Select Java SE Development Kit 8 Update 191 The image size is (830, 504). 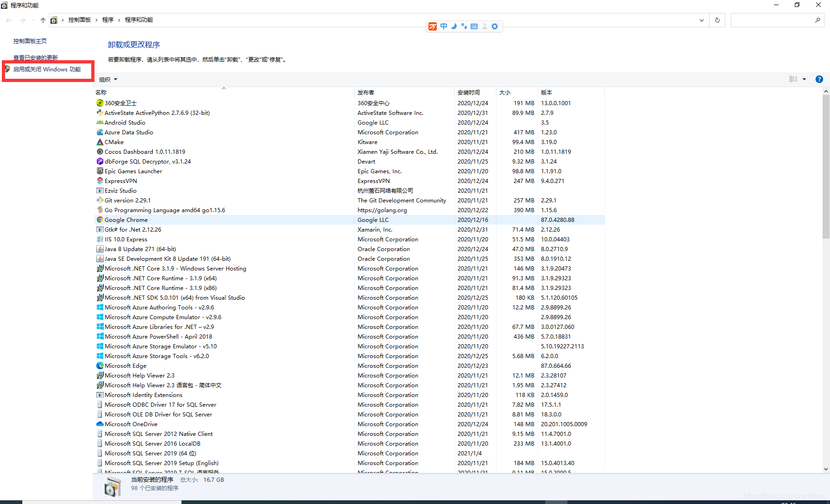tap(350, 258)
